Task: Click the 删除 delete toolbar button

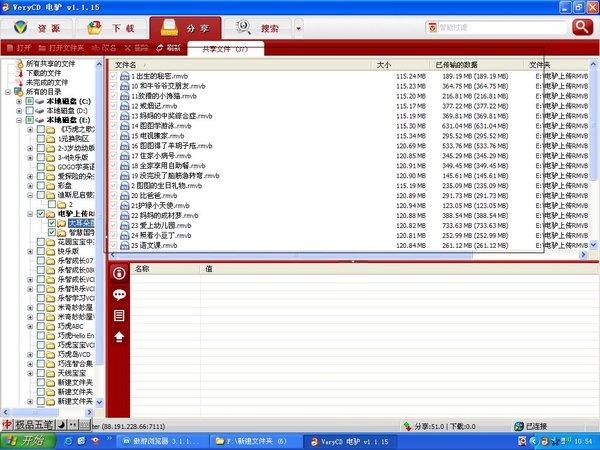Action: click(x=136, y=48)
